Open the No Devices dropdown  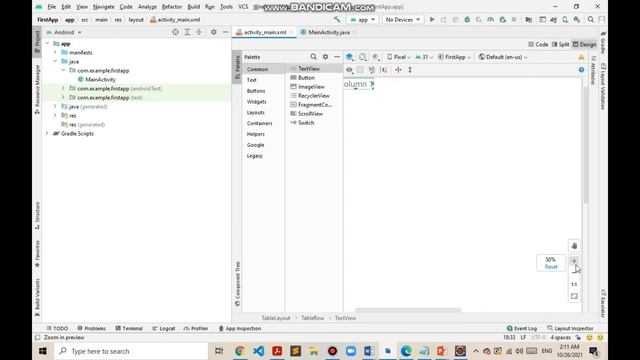tap(402, 20)
